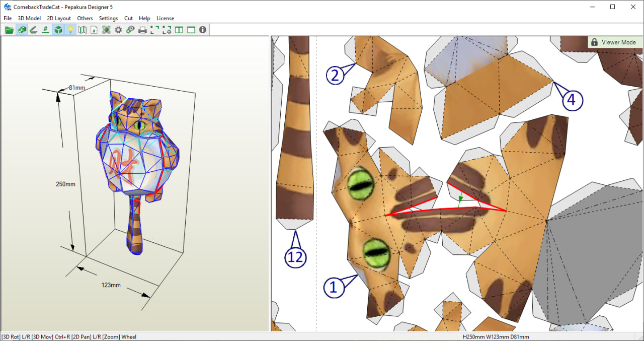The height and width of the screenshot is (341, 644).
Task: Click the info circle icon
Action: coord(203,30)
